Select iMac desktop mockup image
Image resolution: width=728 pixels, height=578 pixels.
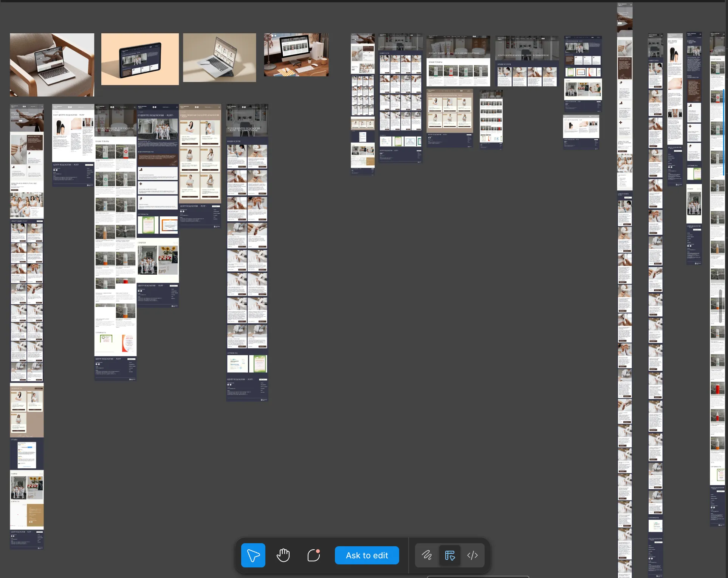(296, 55)
